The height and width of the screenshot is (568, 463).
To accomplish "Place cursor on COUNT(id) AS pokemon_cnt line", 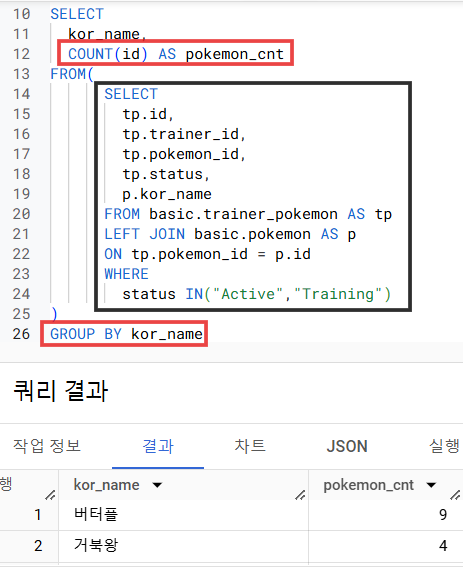I will click(x=176, y=54).
